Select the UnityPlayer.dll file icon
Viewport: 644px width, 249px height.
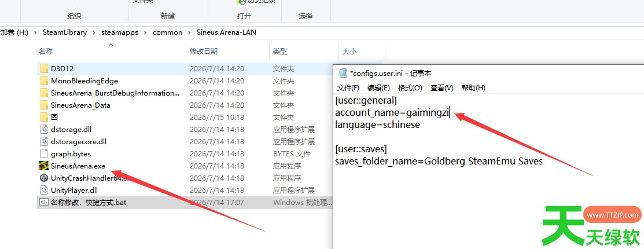tap(44, 191)
